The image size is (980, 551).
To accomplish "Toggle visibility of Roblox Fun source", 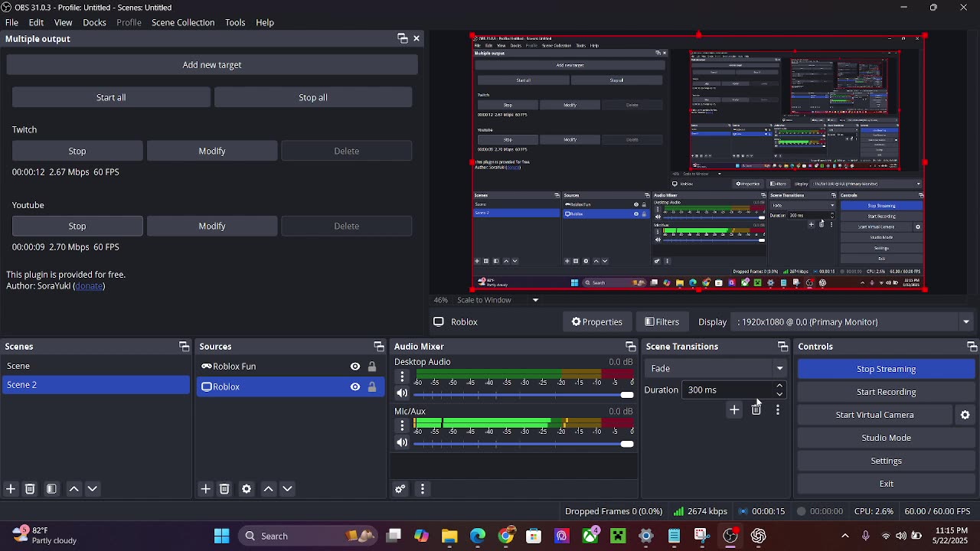I will tap(355, 367).
